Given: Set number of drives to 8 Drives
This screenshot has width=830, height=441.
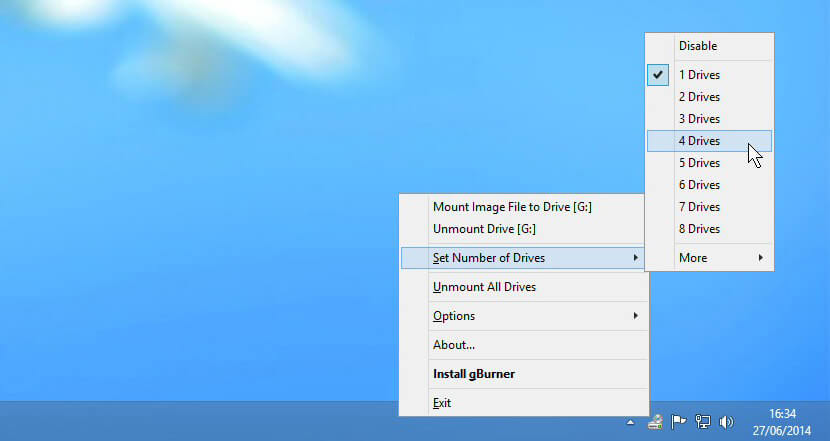Looking at the screenshot, I should [699, 229].
